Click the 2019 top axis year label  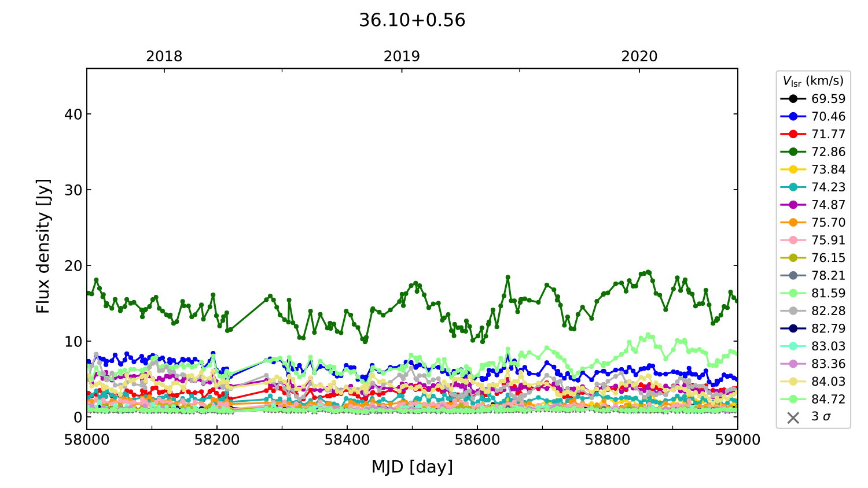tap(402, 56)
